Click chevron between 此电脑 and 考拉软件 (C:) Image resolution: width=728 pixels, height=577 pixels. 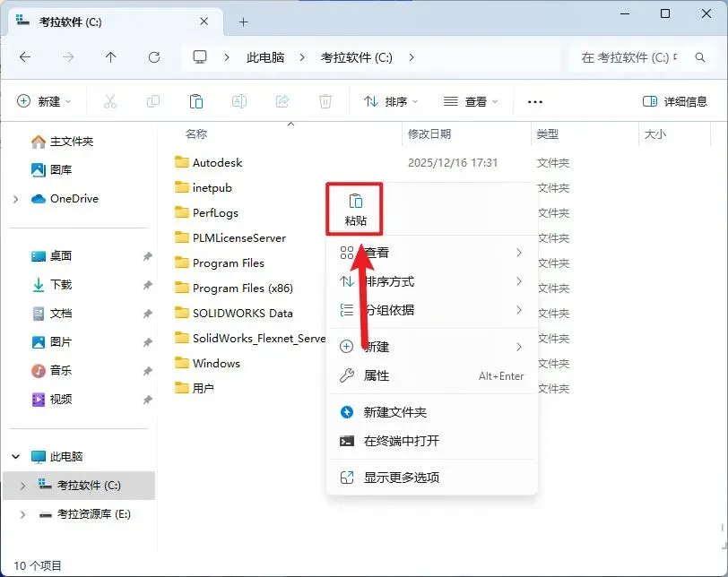tap(302, 57)
